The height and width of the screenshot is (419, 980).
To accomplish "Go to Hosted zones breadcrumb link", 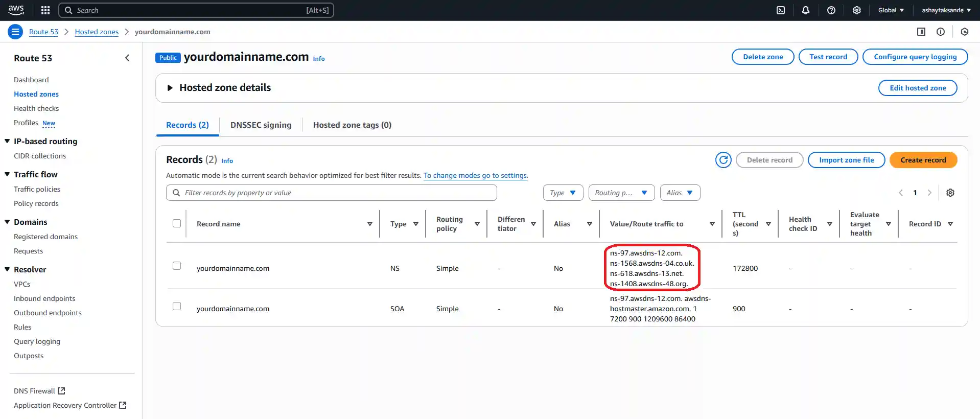I will coord(97,32).
